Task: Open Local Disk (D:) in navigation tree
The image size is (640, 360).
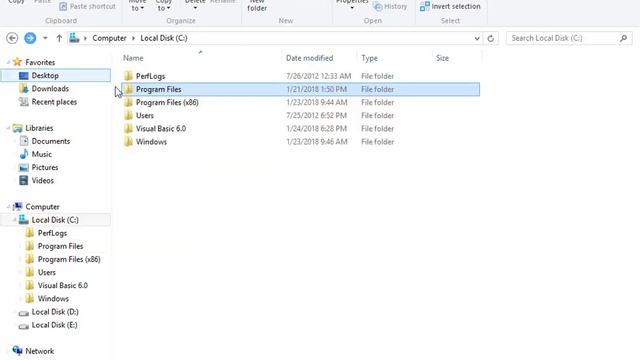Action: pos(55,311)
